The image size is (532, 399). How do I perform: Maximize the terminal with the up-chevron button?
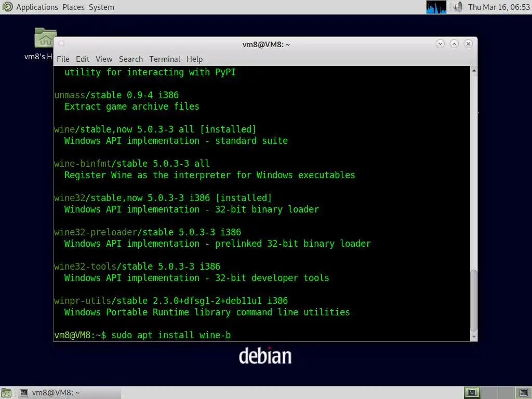[x=454, y=44]
